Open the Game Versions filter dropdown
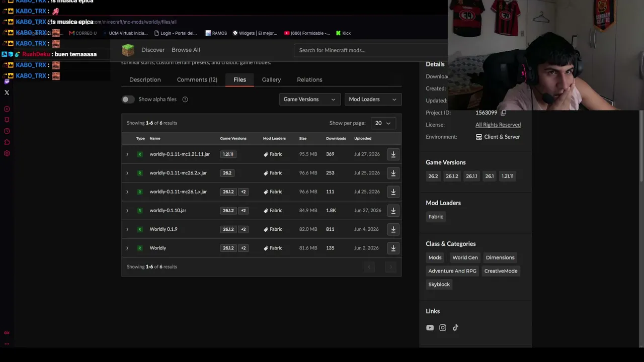The height and width of the screenshot is (362, 644). pos(309,100)
